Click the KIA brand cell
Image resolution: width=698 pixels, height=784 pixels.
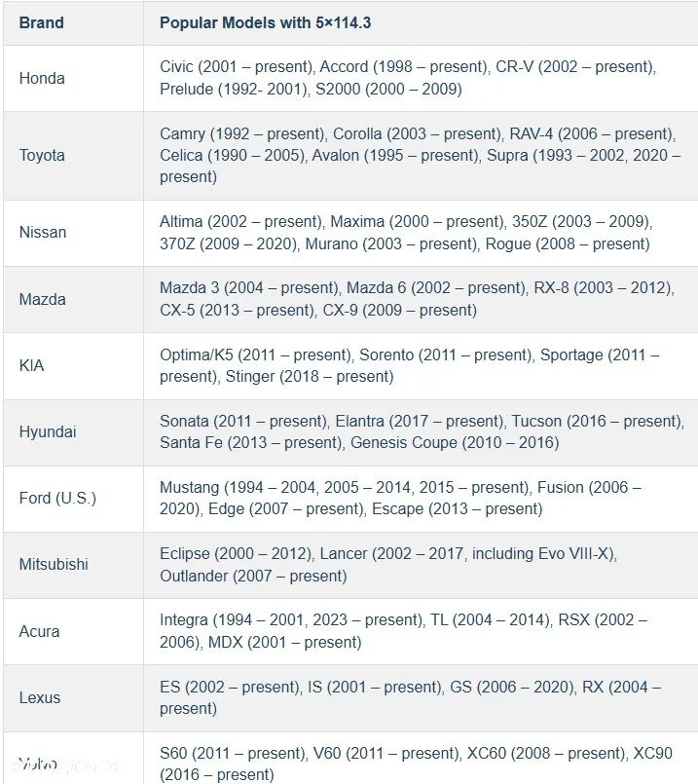click(x=31, y=365)
